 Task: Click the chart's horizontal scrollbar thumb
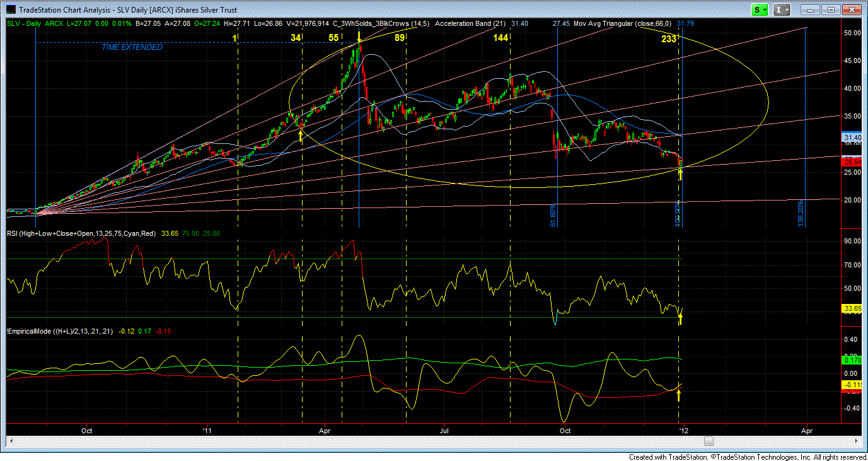(709, 441)
